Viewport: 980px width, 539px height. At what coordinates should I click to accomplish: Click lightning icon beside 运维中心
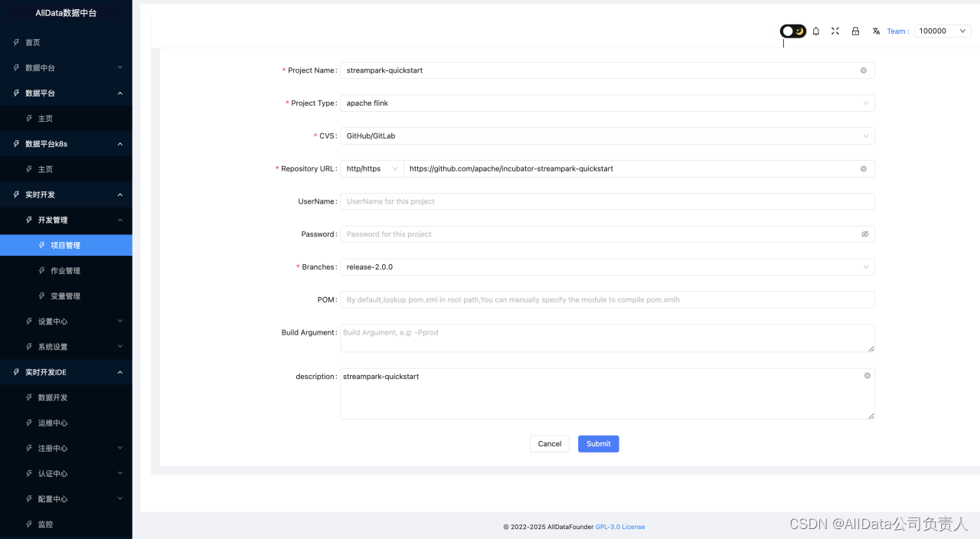click(29, 423)
